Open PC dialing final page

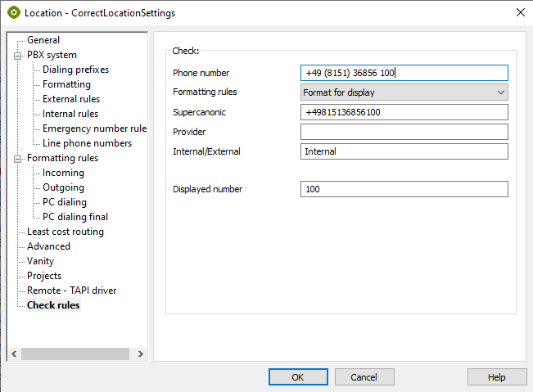[75, 217]
